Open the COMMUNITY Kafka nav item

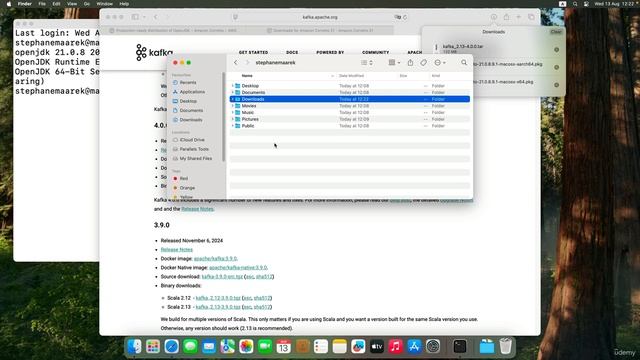pos(376,52)
